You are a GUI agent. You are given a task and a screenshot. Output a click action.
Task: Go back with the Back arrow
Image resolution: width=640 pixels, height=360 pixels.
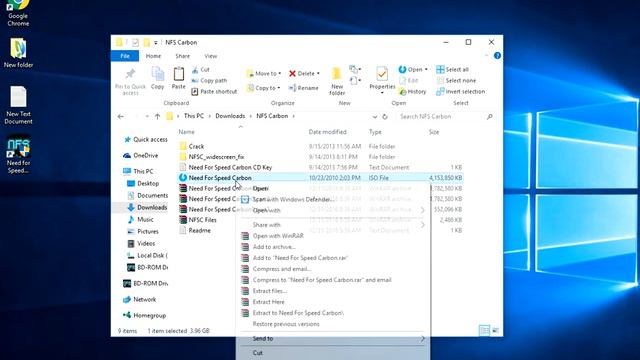coord(120,117)
